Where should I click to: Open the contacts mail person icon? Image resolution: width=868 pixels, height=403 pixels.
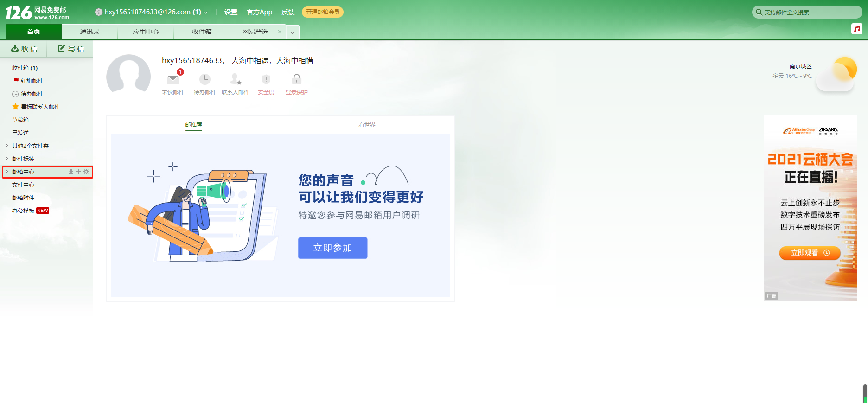[236, 79]
